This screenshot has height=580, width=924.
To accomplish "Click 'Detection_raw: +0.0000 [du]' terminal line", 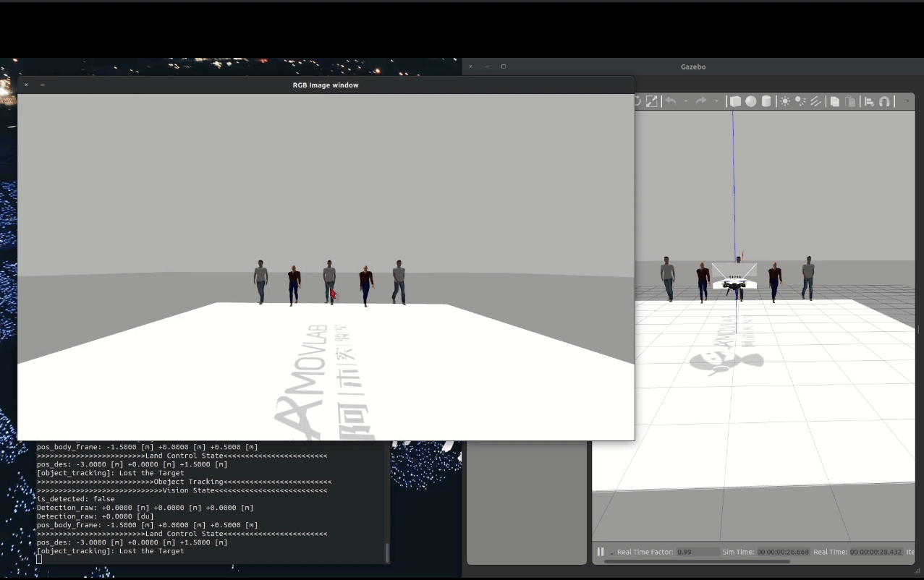I will point(95,516).
